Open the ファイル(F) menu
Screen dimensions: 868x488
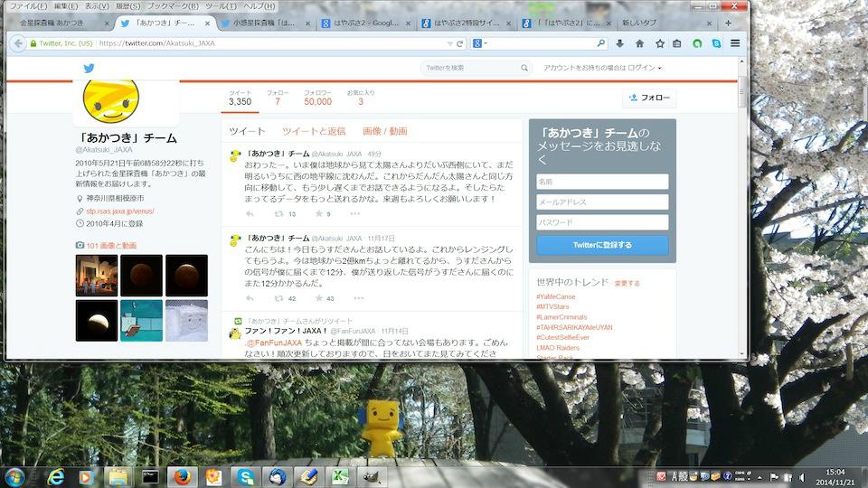point(29,5)
